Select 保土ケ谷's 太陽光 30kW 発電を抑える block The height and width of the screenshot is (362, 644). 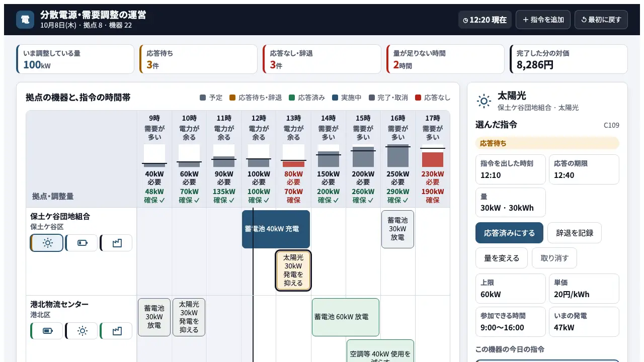click(293, 270)
